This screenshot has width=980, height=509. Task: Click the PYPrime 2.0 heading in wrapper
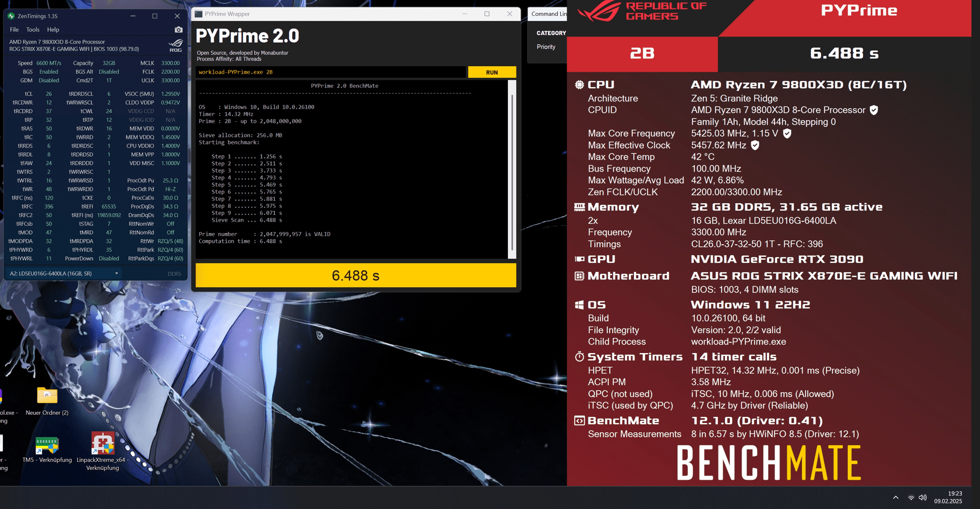click(248, 36)
